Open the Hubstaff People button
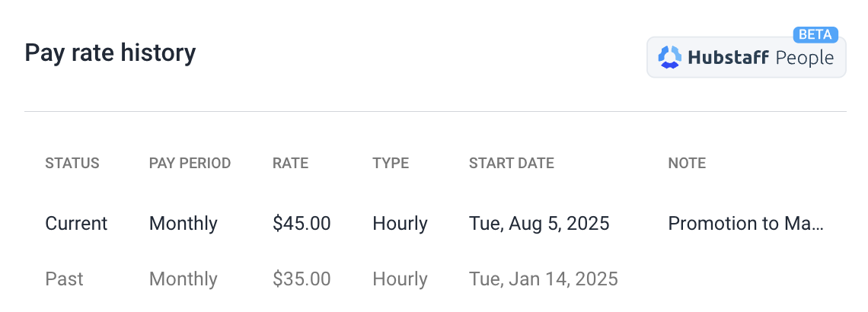868x312 pixels. click(746, 58)
